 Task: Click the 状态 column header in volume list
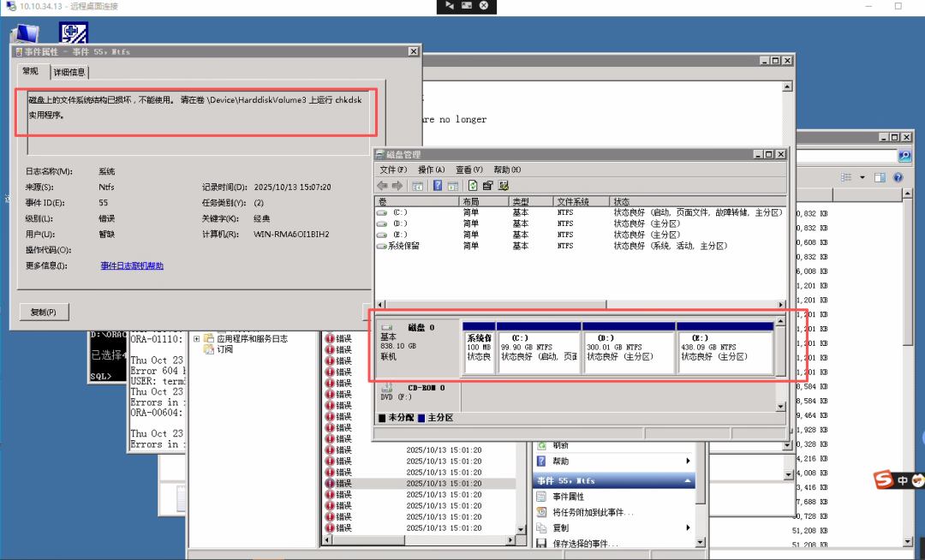[698, 201]
